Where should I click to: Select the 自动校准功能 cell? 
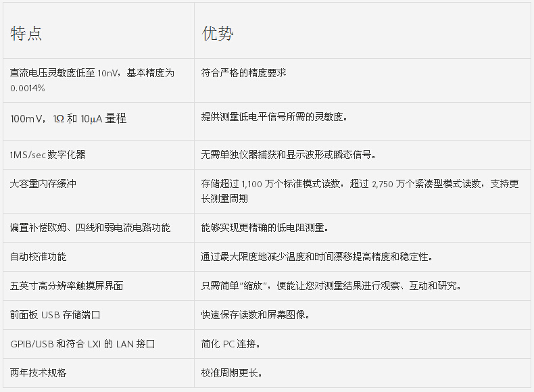[39, 257]
